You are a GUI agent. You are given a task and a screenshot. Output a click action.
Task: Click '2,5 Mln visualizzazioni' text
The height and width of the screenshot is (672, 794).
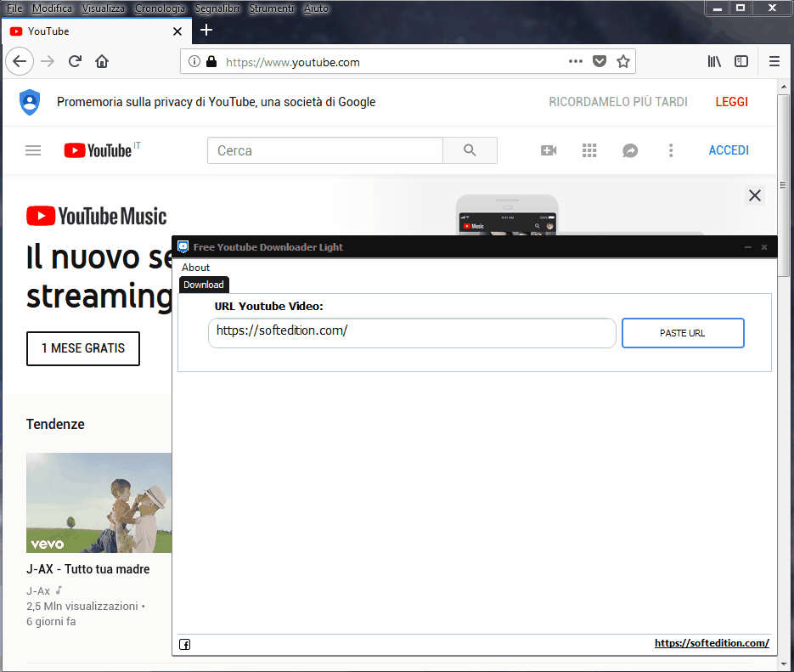coord(82,607)
